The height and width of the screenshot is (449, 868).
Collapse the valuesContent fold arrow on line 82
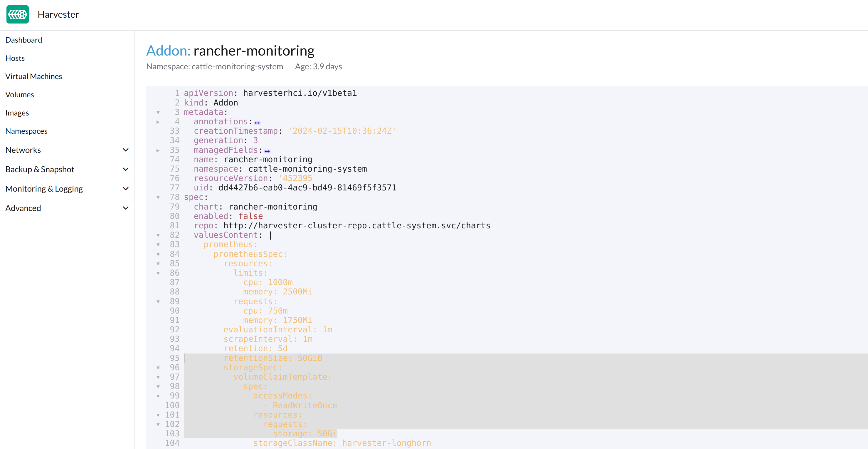[158, 235]
